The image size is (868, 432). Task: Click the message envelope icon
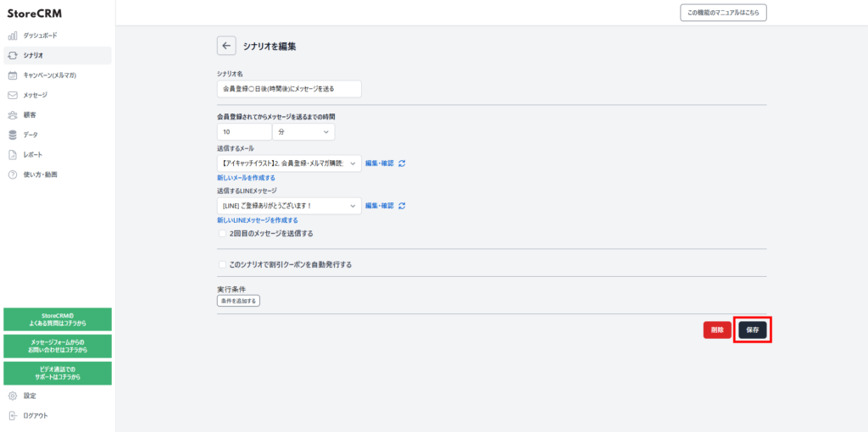(x=14, y=95)
